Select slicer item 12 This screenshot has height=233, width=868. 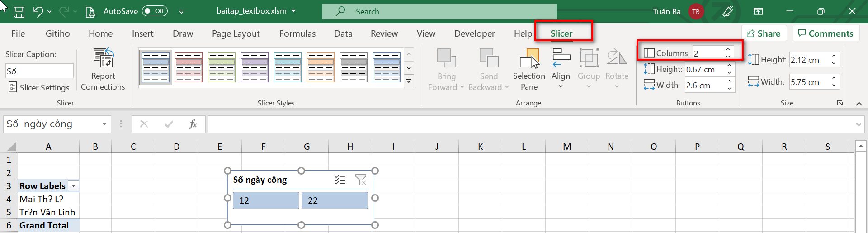click(x=266, y=200)
